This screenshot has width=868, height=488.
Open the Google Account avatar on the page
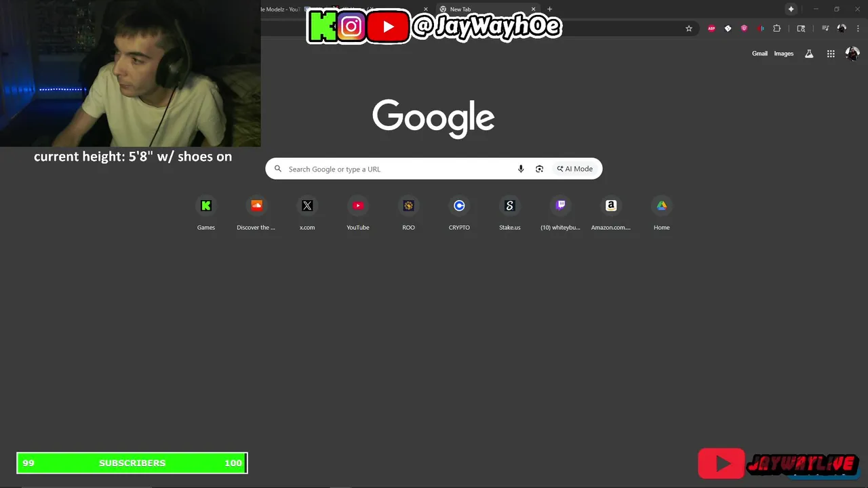(x=852, y=54)
